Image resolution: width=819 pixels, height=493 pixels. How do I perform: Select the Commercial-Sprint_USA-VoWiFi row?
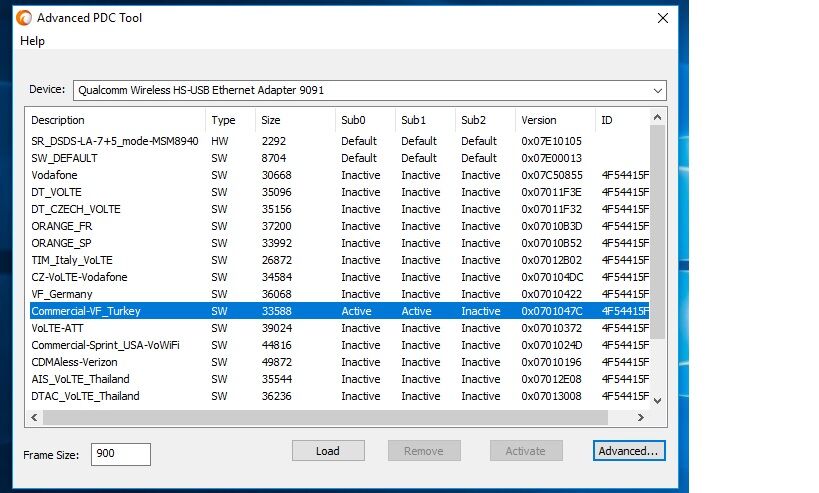[x=339, y=345]
